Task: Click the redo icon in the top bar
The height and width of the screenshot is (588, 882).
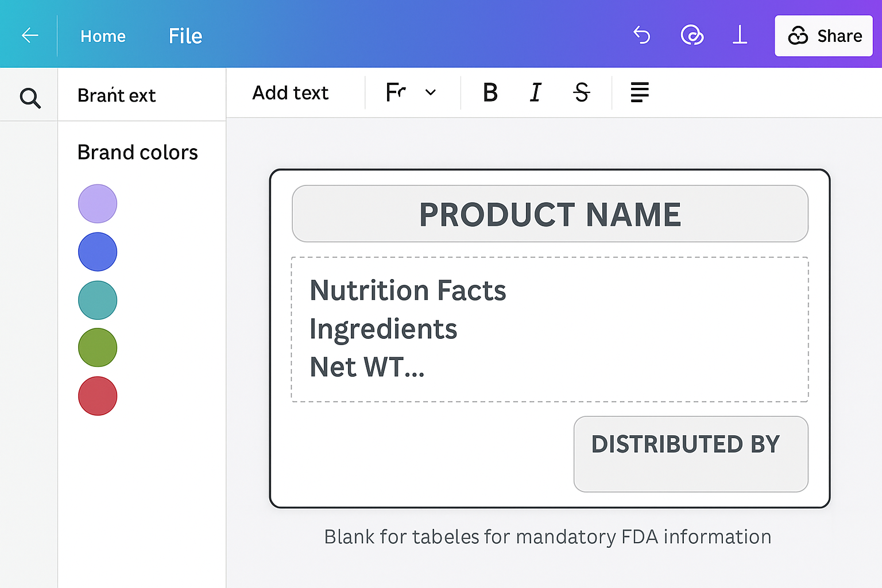Action: pyautogui.click(x=691, y=35)
